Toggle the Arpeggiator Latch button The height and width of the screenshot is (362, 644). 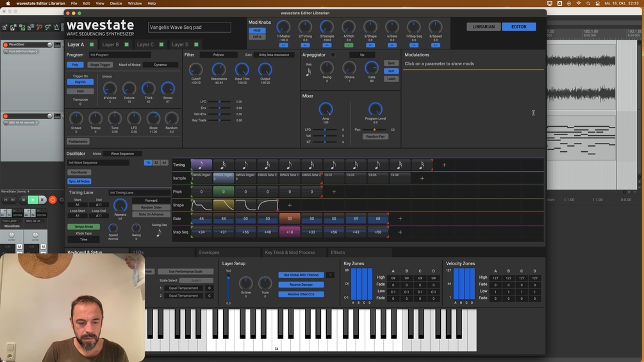(x=391, y=79)
